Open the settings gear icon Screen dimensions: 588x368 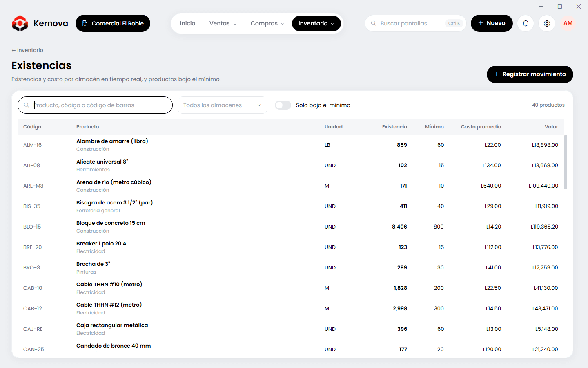click(x=547, y=23)
